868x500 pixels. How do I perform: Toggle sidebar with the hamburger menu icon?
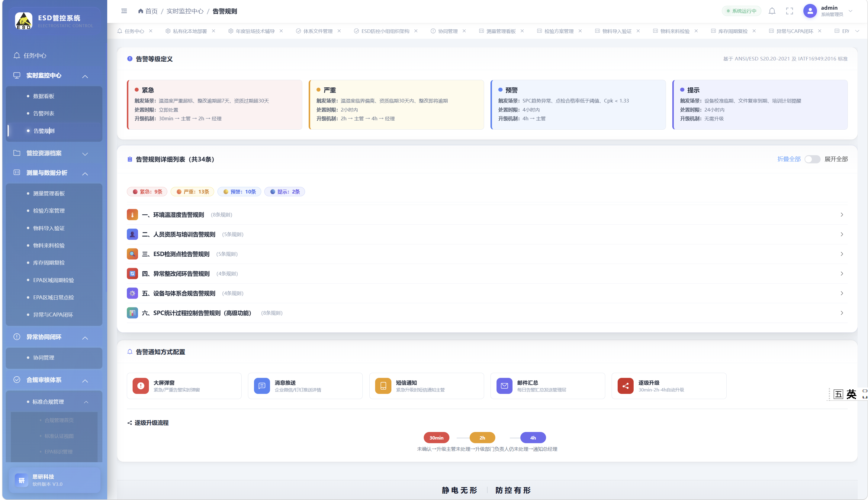[124, 11]
